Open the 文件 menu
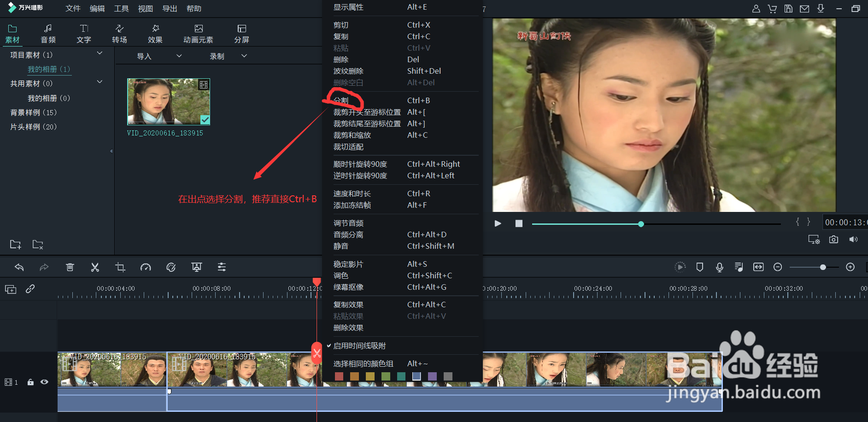Viewport: 868px width, 422px height. [x=73, y=9]
